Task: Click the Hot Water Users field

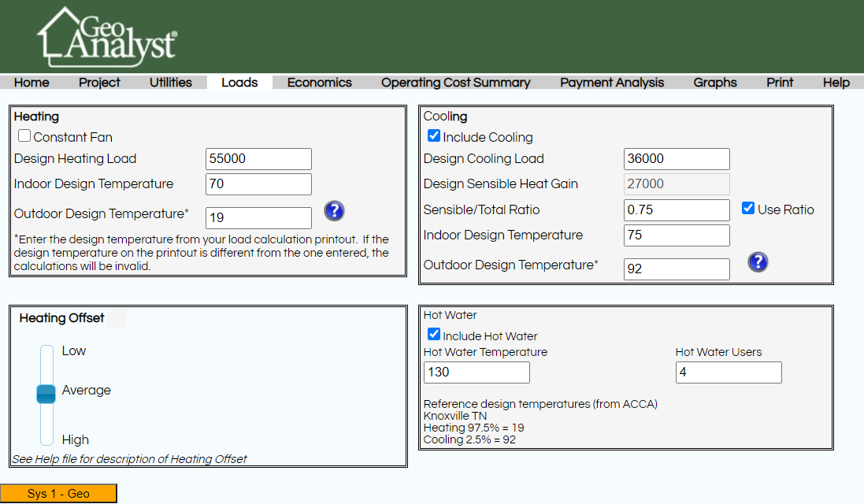Action: 729,372
